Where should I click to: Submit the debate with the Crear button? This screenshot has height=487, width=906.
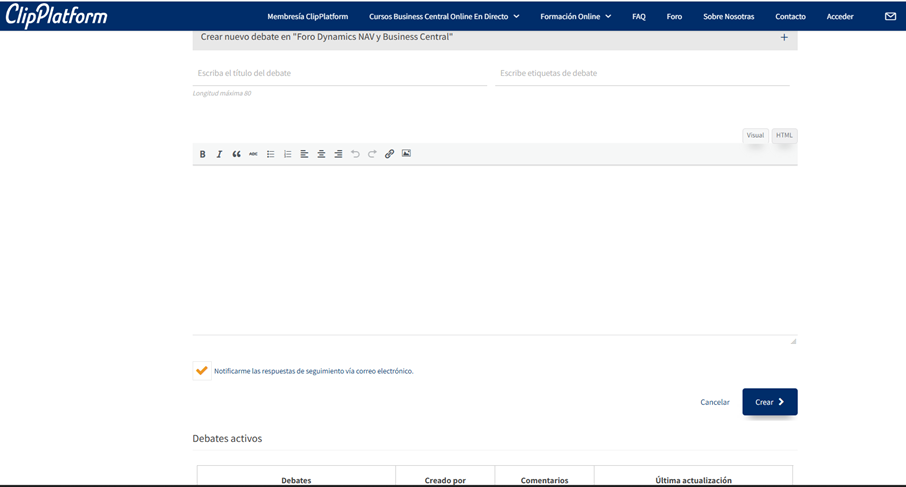point(770,402)
